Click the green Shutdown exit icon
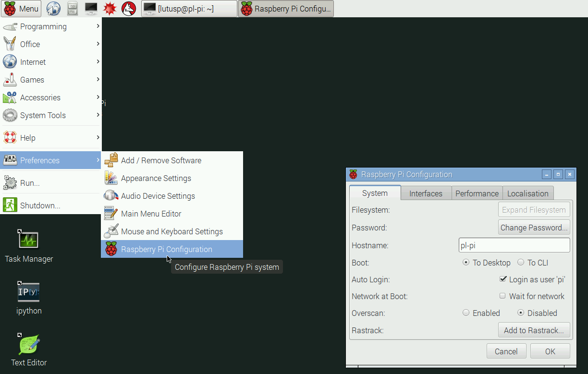588x374 pixels. pyautogui.click(x=10, y=205)
